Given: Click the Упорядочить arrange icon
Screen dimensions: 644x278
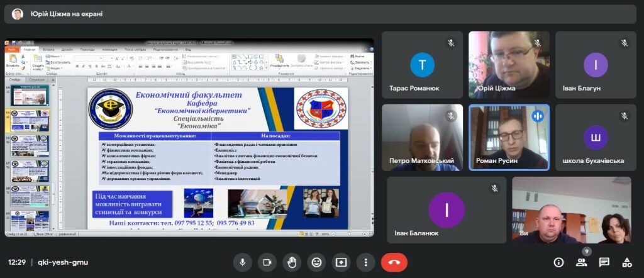Looking at the screenshot, I should click(279, 62).
